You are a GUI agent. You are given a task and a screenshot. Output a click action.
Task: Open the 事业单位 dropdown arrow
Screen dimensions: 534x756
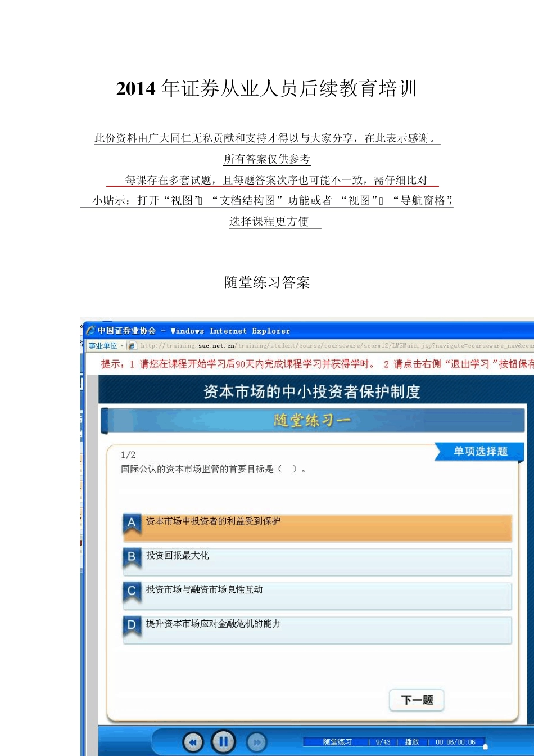click(x=122, y=346)
